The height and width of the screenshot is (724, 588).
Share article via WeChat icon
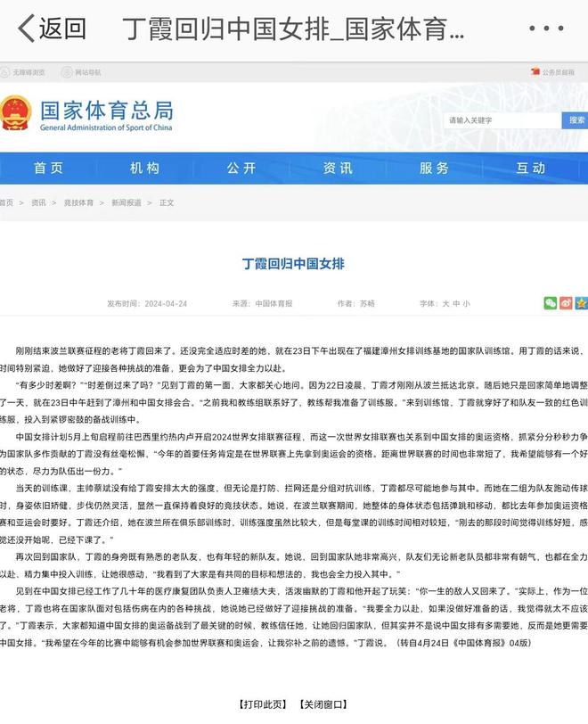[551, 303]
